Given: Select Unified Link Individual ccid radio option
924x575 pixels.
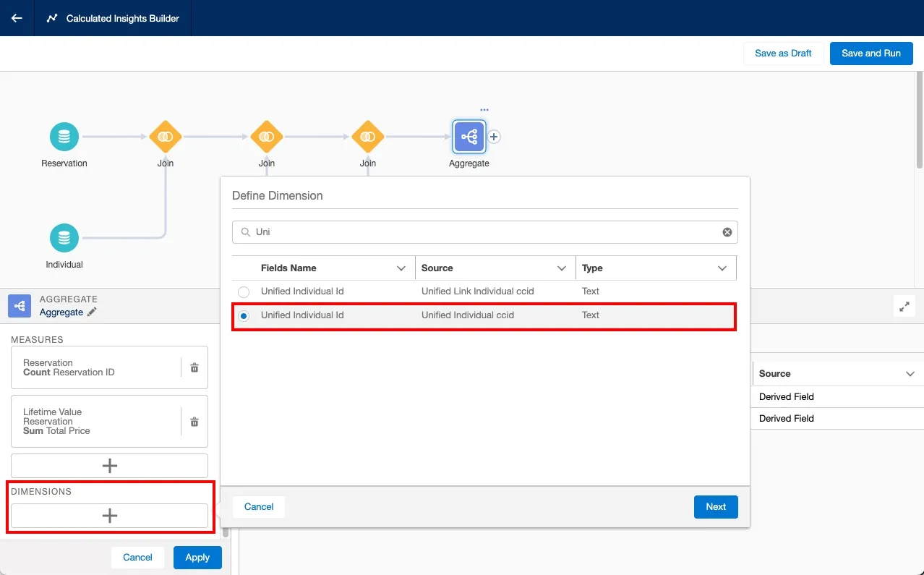Looking at the screenshot, I should [x=244, y=291].
